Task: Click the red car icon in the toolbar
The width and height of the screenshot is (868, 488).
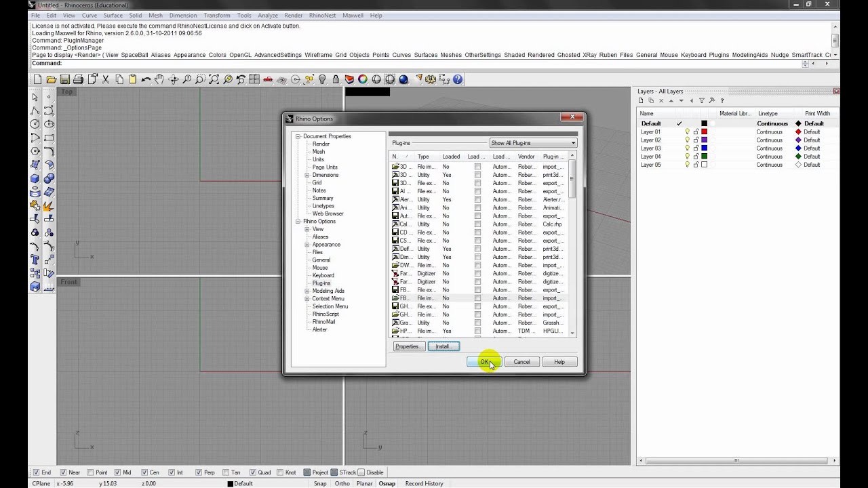Action: tap(268, 79)
